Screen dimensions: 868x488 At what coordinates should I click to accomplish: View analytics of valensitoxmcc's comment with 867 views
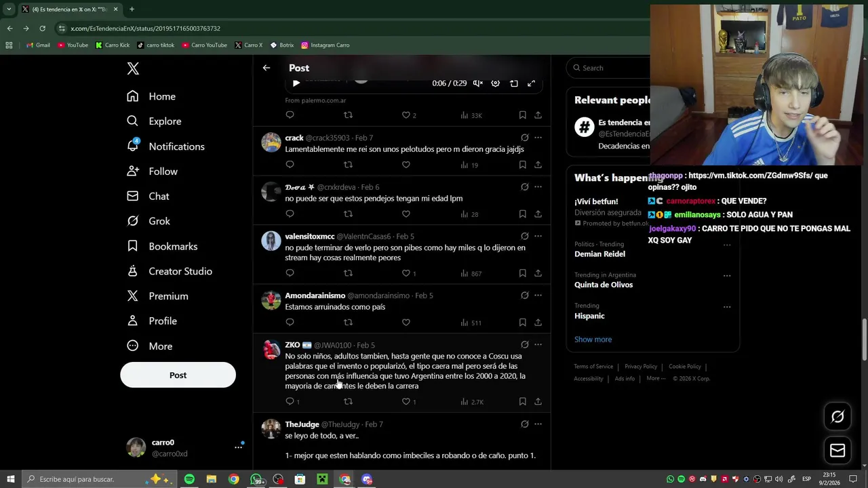(471, 273)
